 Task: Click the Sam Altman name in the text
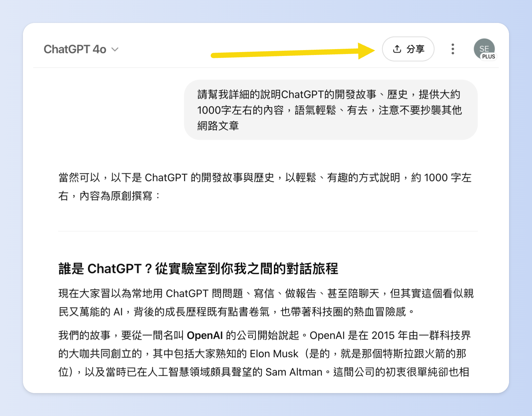pyautogui.click(x=294, y=372)
